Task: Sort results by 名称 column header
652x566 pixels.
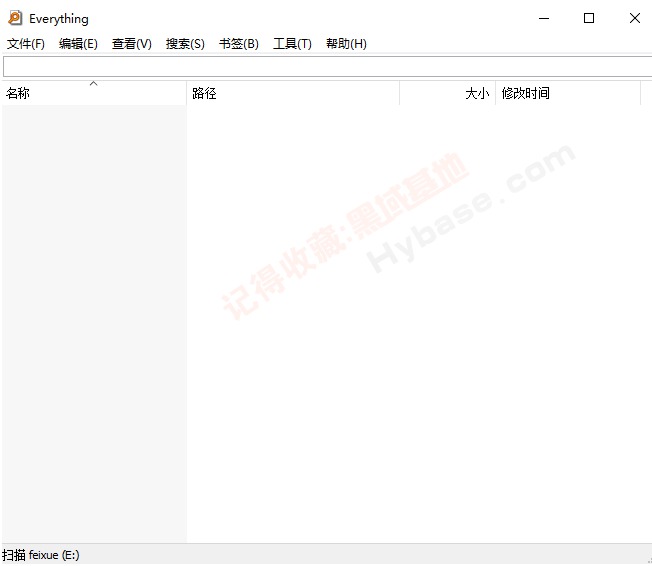Action: (94, 93)
